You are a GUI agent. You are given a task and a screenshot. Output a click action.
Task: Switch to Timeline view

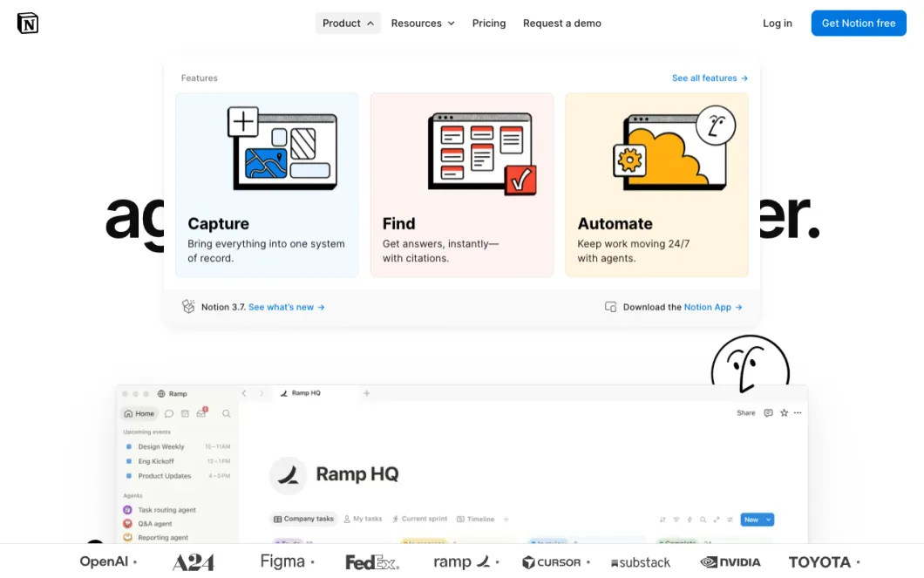tap(476, 519)
